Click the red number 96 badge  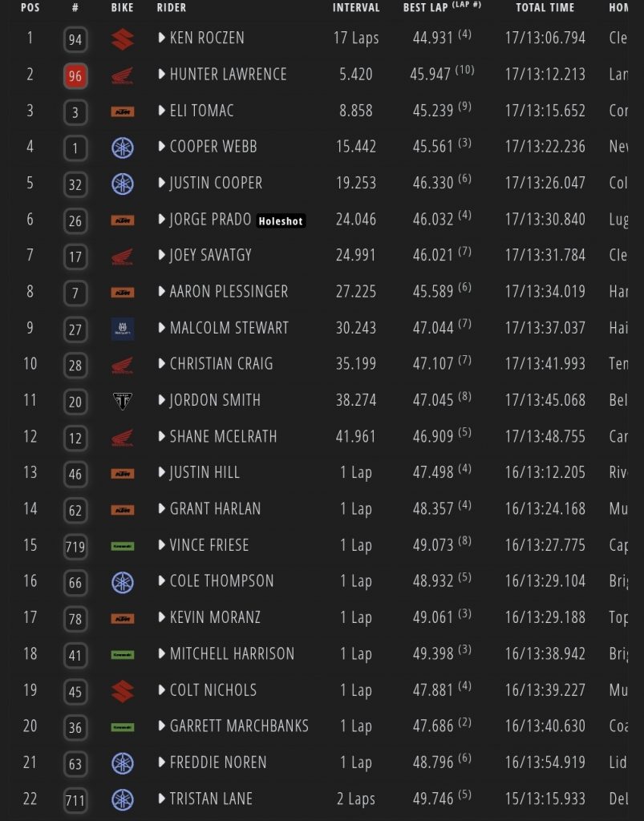click(x=75, y=76)
